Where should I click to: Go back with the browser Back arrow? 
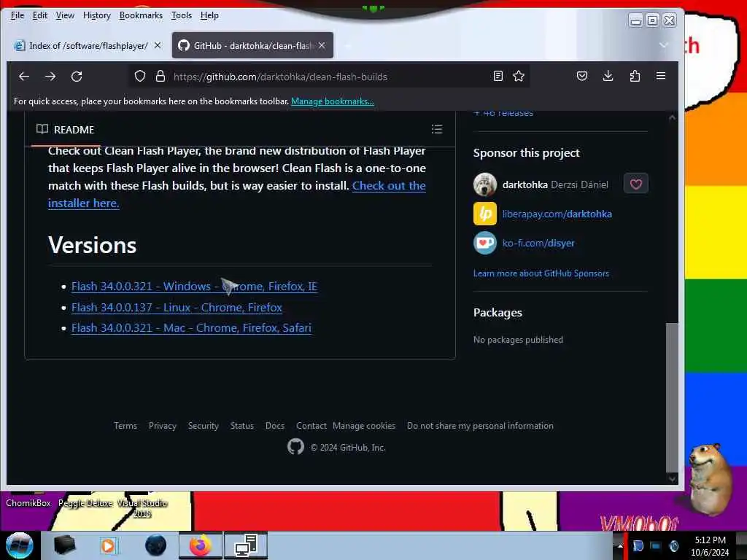(x=24, y=76)
